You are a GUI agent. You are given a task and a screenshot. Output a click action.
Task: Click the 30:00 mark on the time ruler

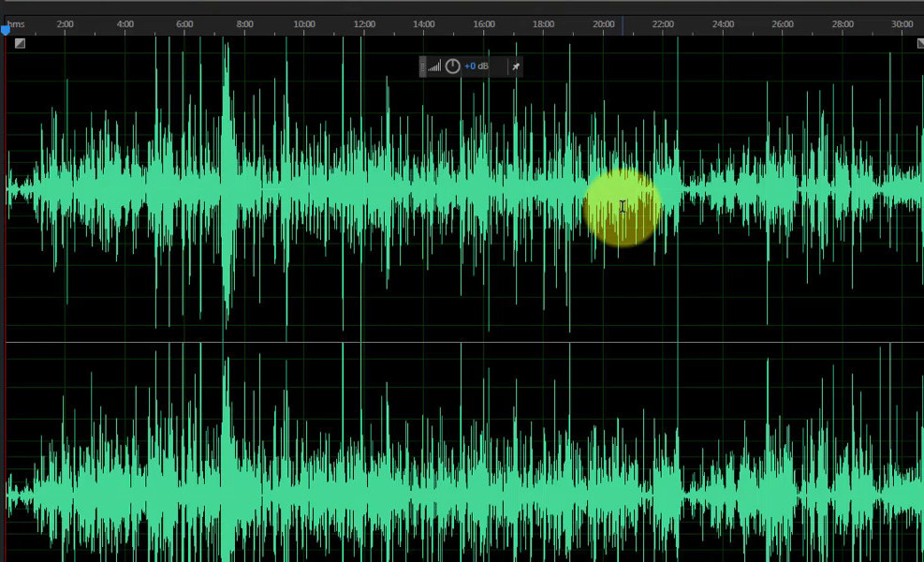click(x=902, y=23)
